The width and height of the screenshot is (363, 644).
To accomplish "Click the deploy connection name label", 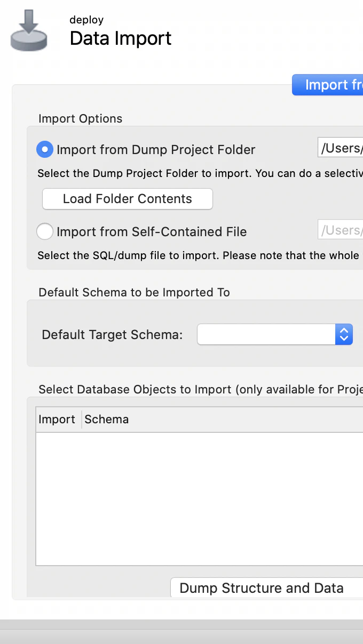I will [86, 20].
